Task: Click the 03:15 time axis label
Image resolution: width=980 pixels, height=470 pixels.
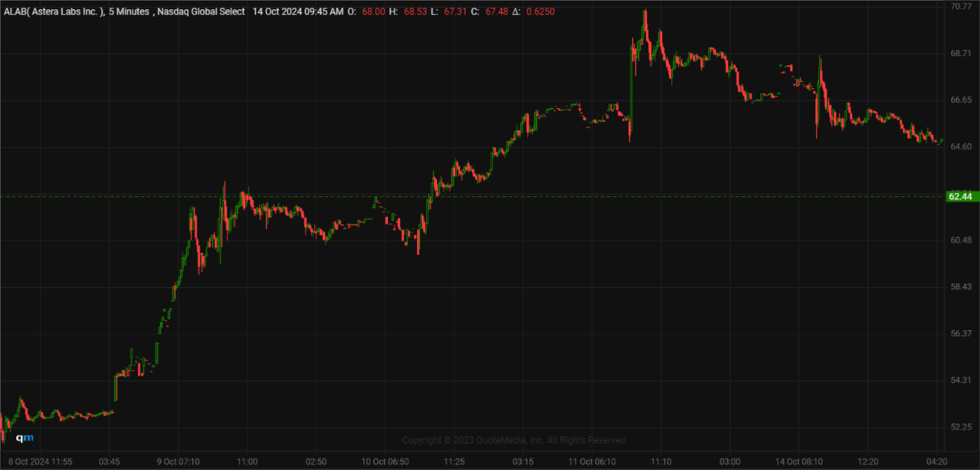Action: (523, 462)
